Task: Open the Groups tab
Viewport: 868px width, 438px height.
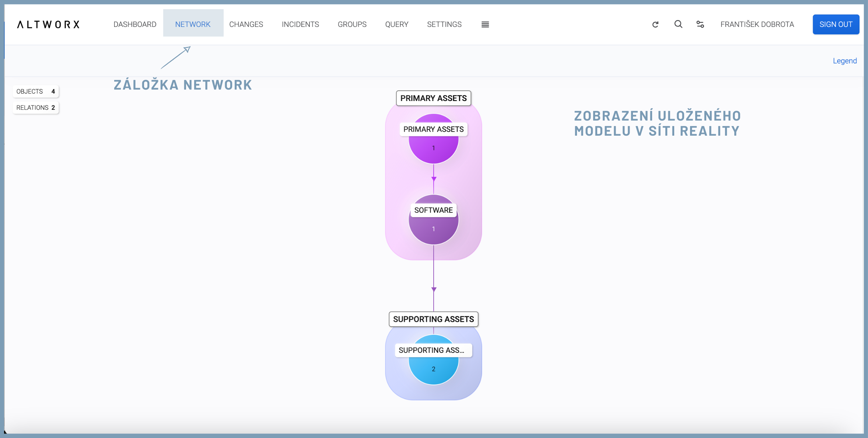Action: coord(352,24)
